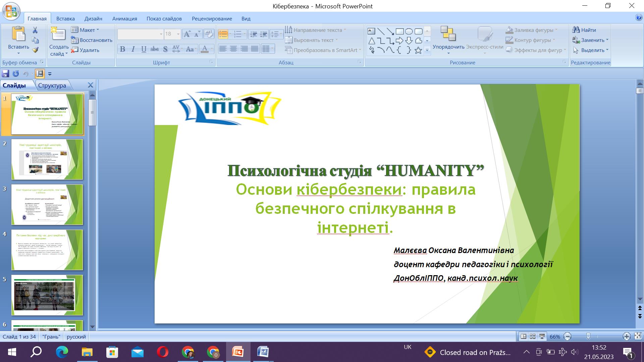
Task: Align text left
Action: coord(223,49)
